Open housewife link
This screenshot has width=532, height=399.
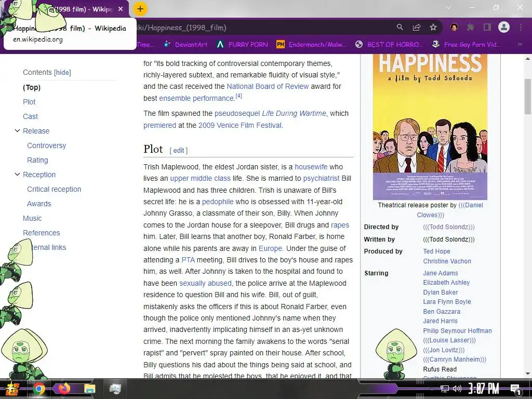coord(311,167)
